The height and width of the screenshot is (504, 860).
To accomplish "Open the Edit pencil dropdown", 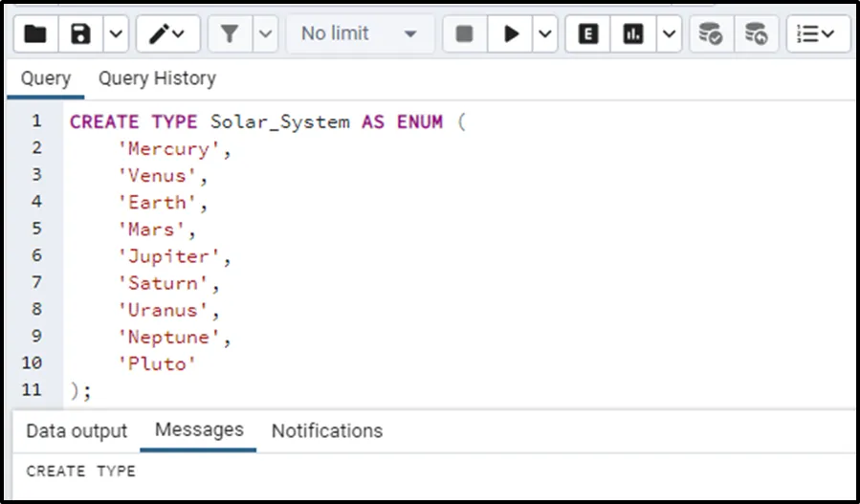I will (167, 34).
